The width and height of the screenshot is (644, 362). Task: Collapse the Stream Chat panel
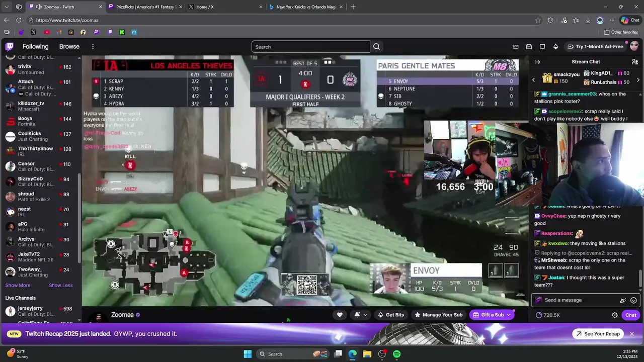pyautogui.click(x=537, y=62)
